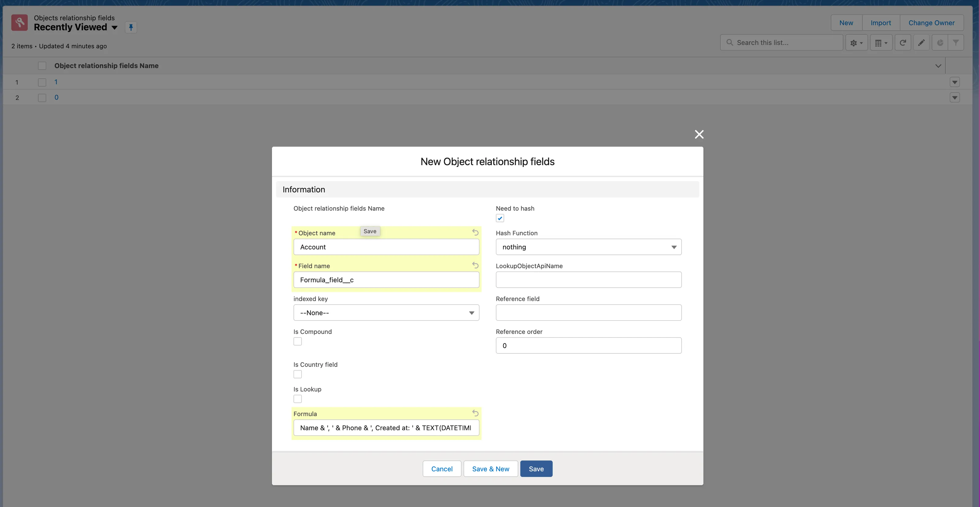Image resolution: width=980 pixels, height=507 pixels.
Task: Close the modal with the X icon
Action: (x=699, y=134)
